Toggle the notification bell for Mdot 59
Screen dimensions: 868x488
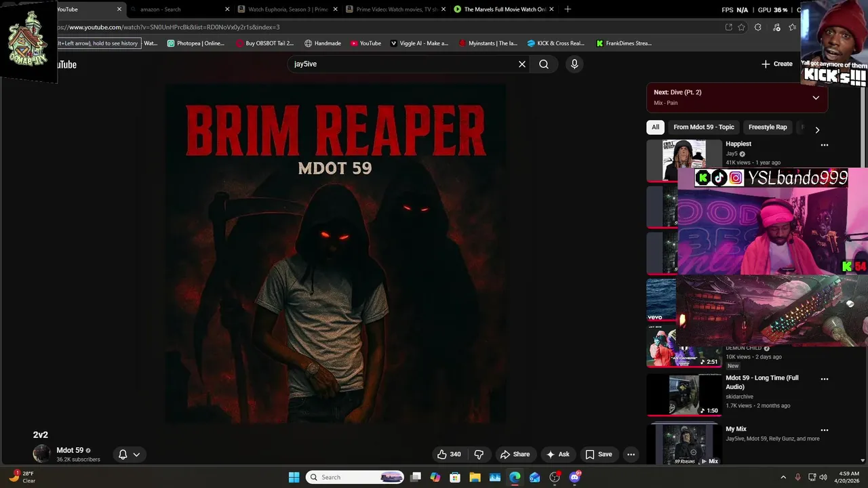[123, 454]
